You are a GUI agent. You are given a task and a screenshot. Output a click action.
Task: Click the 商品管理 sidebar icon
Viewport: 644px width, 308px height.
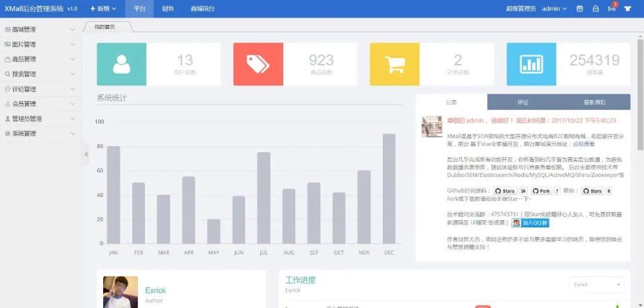coord(7,59)
